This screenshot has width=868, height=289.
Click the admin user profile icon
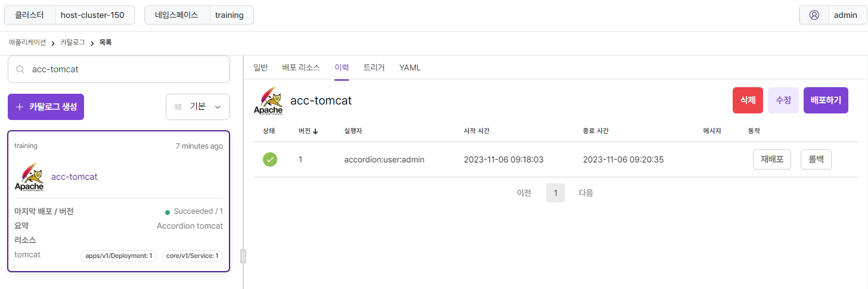pos(814,15)
